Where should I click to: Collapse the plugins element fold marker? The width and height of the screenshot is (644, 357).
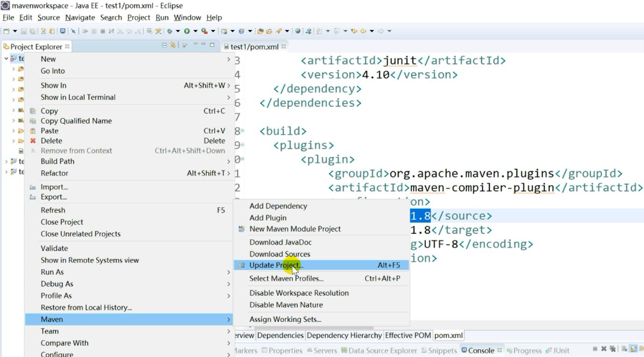point(243,145)
